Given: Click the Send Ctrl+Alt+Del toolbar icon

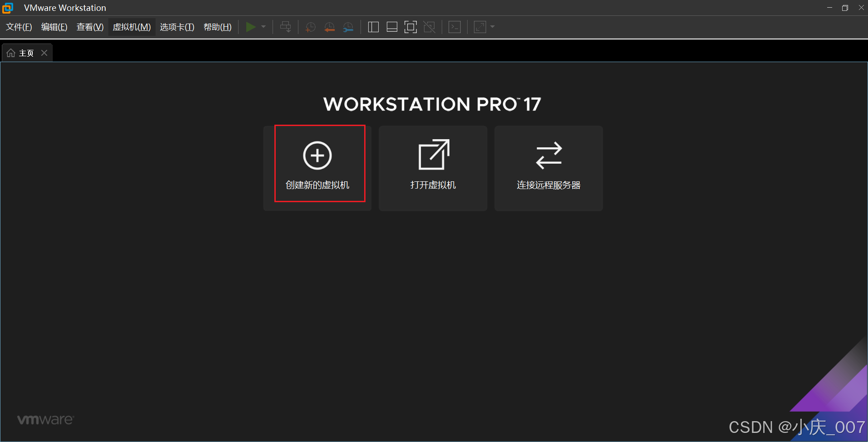Looking at the screenshot, I should 286,27.
